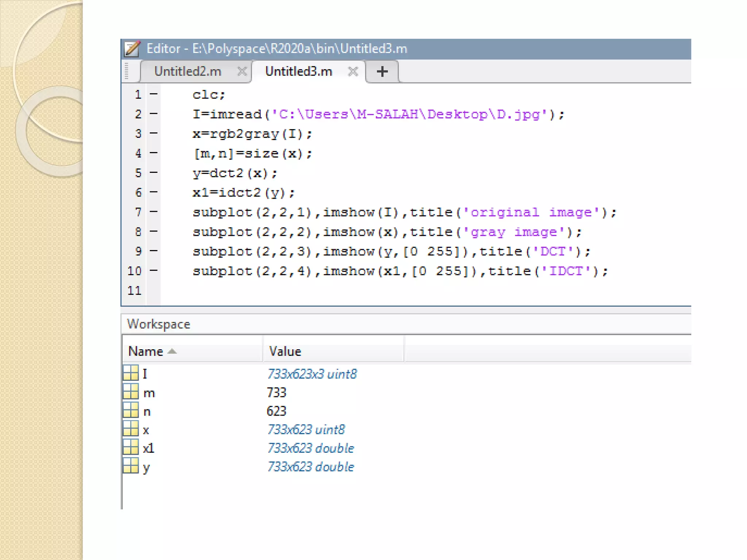Click the Value column header

click(285, 351)
